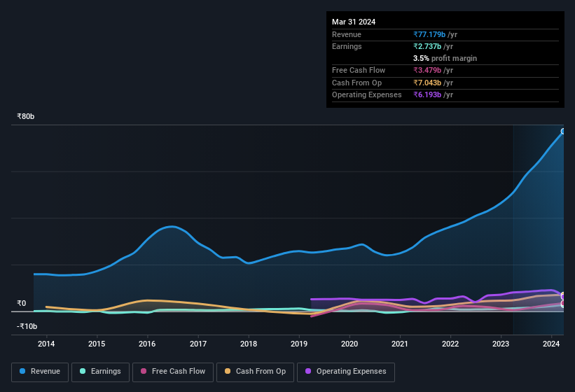Click the Revenue label in the tooltip
The image size is (575, 392).
(347, 34)
